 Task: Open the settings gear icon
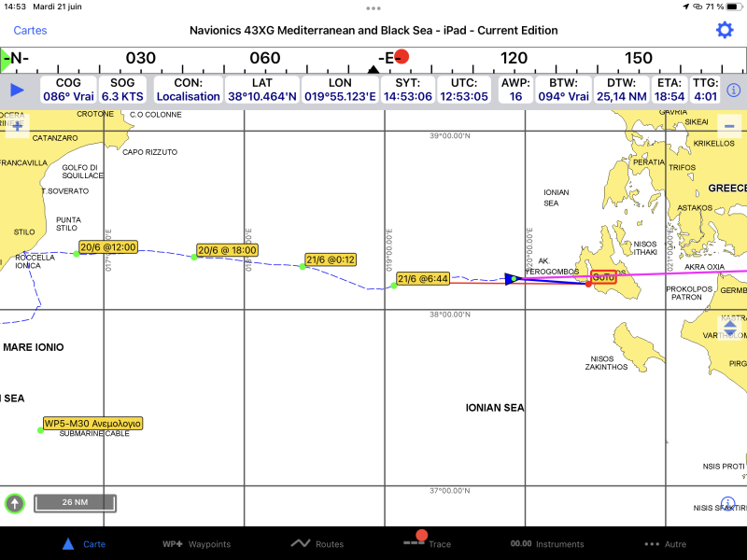tap(725, 30)
